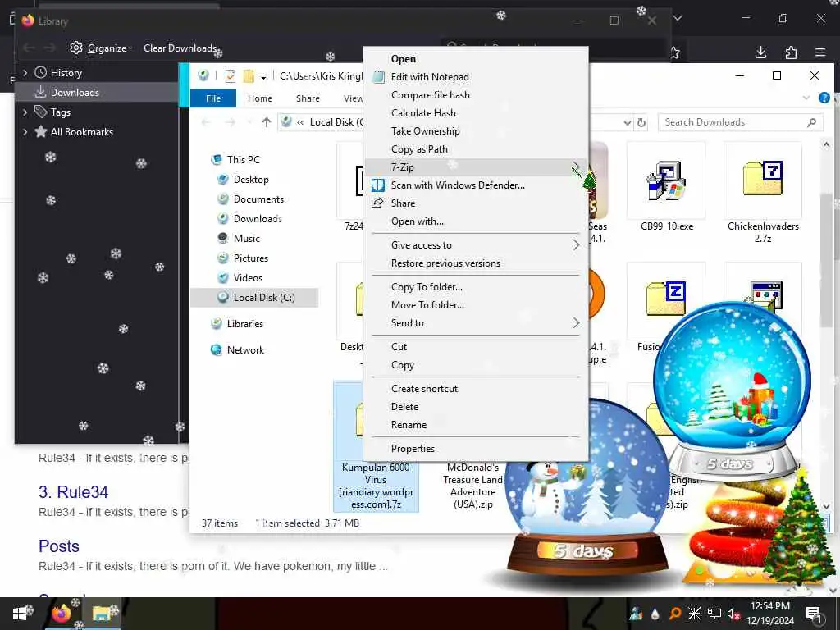Select Local Disk (C:) in navigation pane
Image resolution: width=840 pixels, height=630 pixels.
(x=254, y=298)
